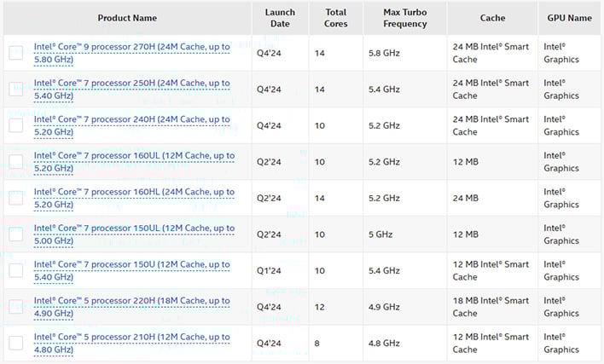Sort by the Product Name column header

127,18
